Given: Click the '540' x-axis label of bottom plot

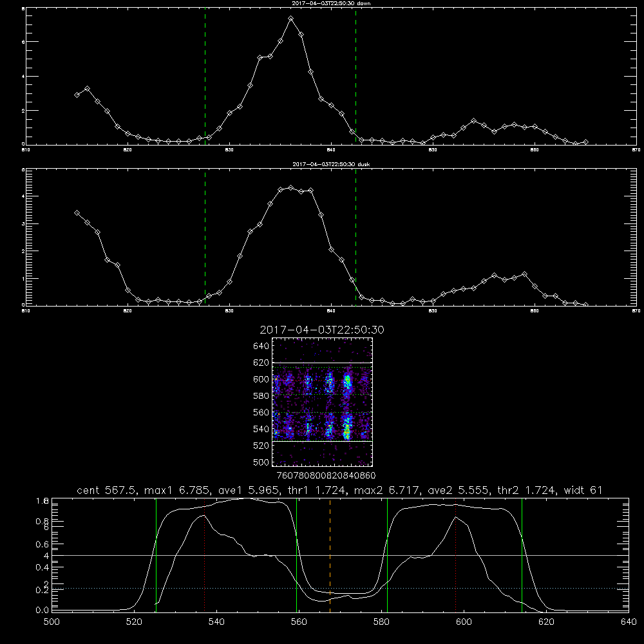Looking at the screenshot, I should tap(216, 622).
